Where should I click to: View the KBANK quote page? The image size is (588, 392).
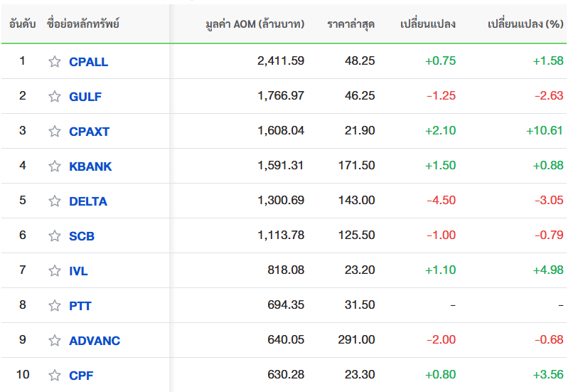click(x=90, y=166)
